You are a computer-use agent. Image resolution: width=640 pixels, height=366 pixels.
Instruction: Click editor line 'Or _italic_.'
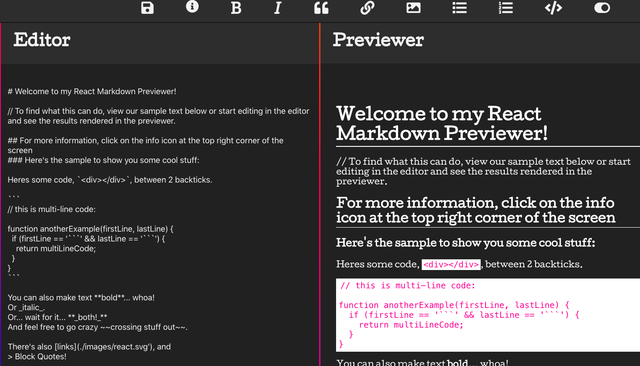click(x=26, y=308)
